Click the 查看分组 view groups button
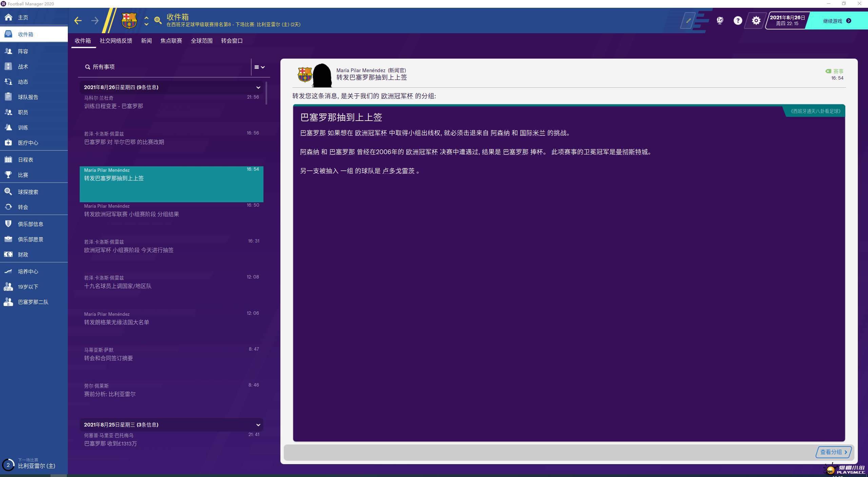 tap(833, 452)
